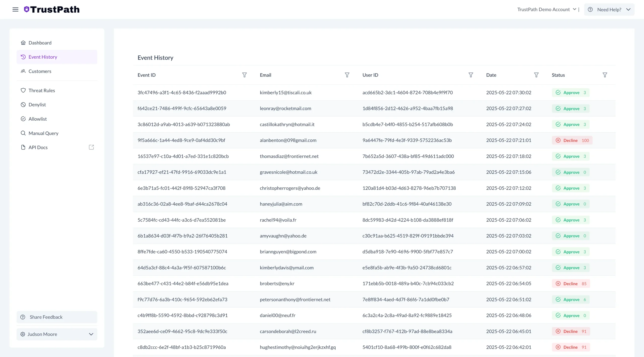Click the Share Feedback button
Screen dimensions: 644x357
pos(57,317)
